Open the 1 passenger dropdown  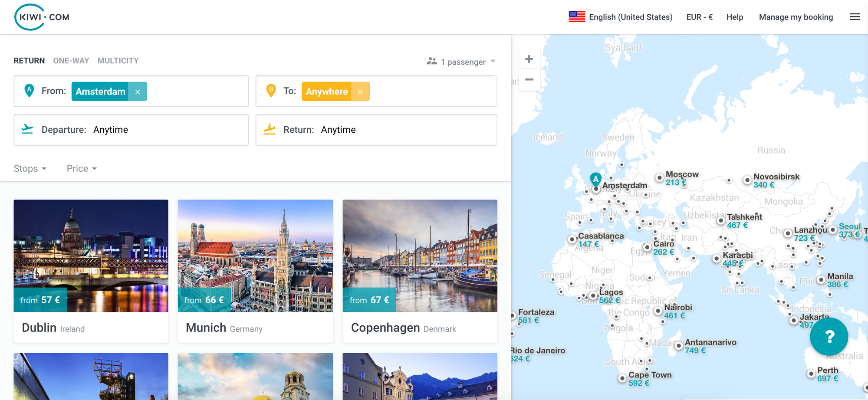(x=461, y=62)
